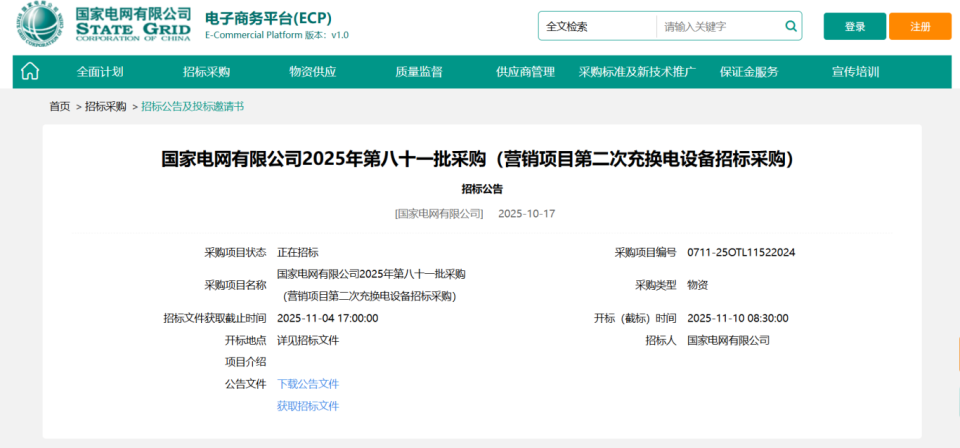Click the status value 正在招标
Screen dimensions: 960x448
(x=298, y=252)
